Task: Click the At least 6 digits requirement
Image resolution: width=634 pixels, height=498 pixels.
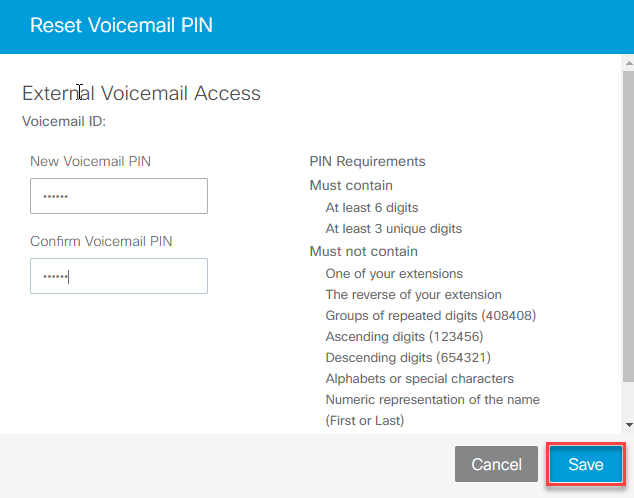Action: 372,208
